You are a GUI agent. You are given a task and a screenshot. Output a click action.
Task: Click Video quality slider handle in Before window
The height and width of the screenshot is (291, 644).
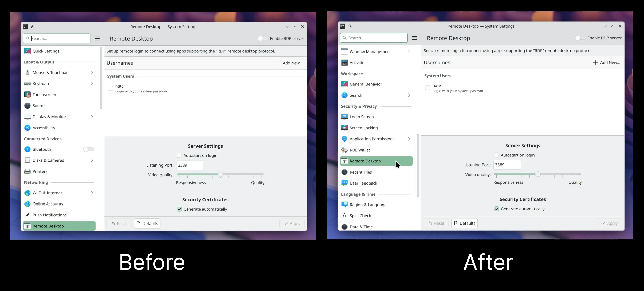click(220, 174)
